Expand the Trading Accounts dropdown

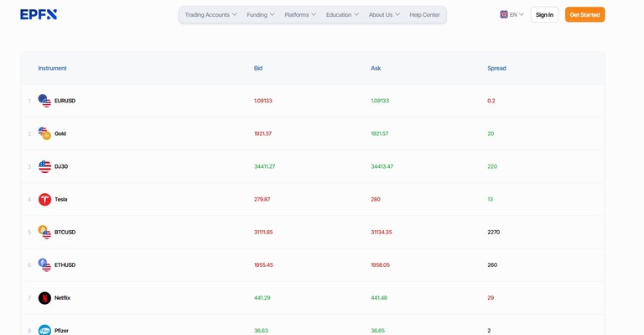point(210,15)
